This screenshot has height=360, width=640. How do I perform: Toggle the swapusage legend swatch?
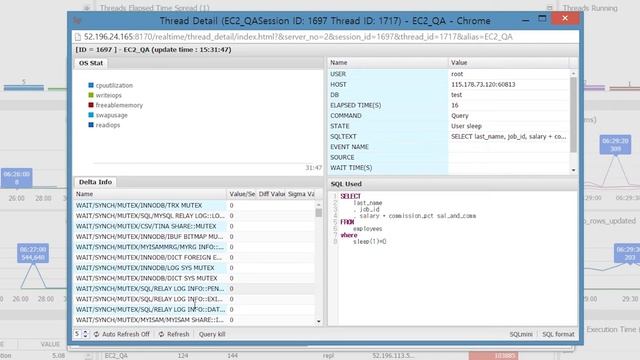[91, 115]
